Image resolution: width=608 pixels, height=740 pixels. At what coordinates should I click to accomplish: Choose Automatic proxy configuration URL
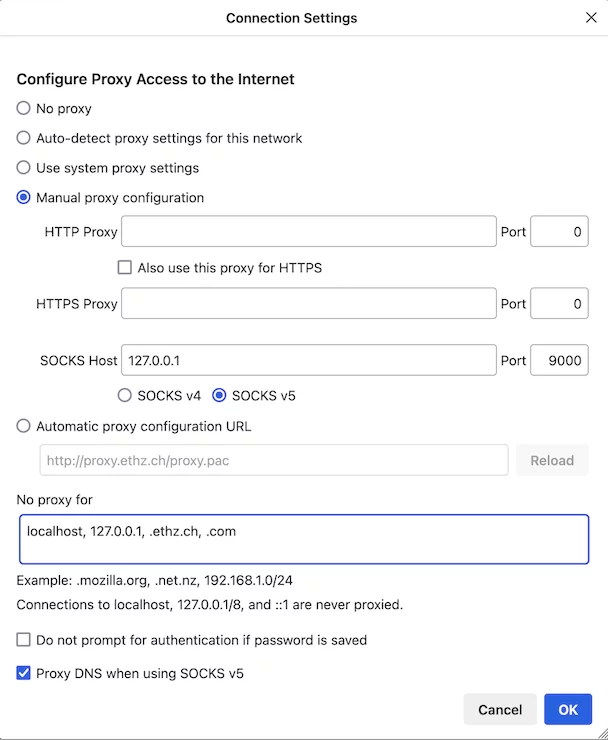(x=24, y=426)
